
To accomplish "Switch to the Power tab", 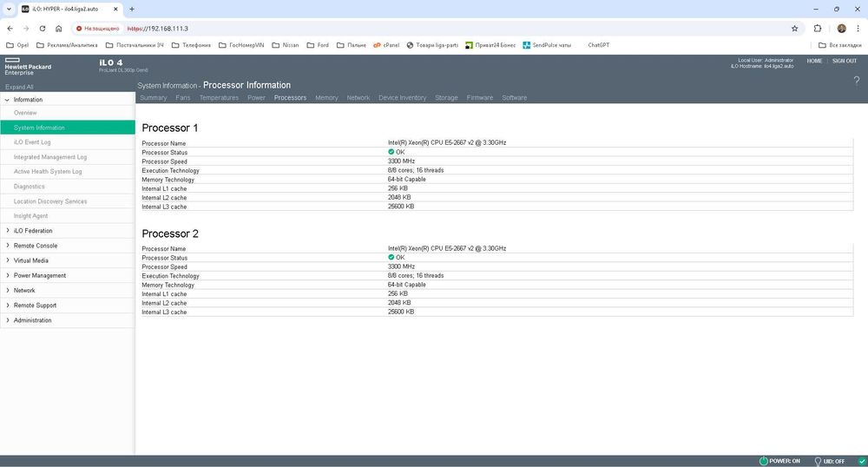I will [x=256, y=98].
